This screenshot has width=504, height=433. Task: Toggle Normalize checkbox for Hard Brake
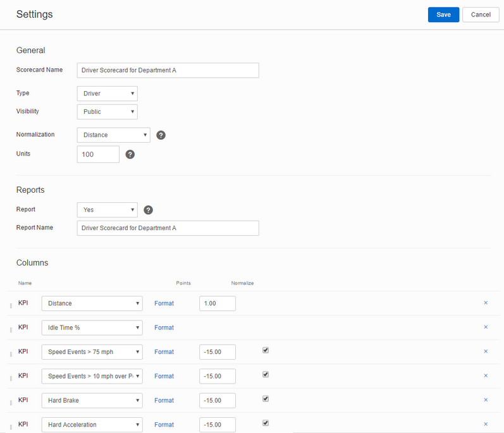(266, 399)
